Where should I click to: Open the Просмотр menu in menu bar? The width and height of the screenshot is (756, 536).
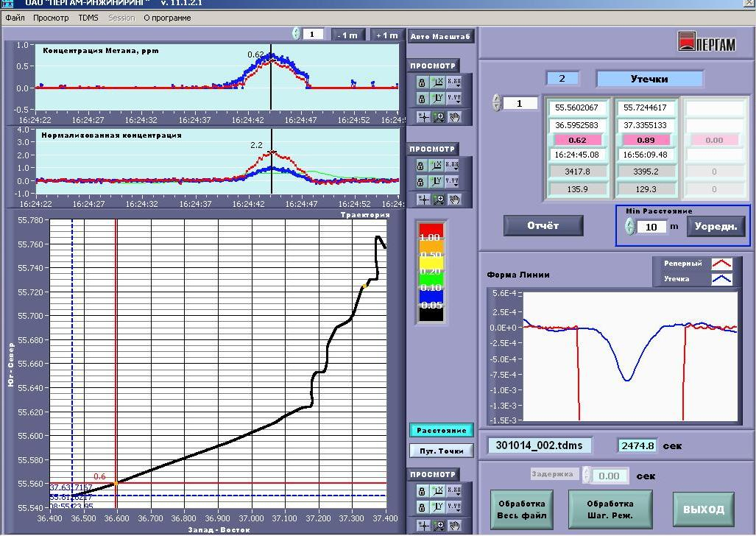coord(51,18)
